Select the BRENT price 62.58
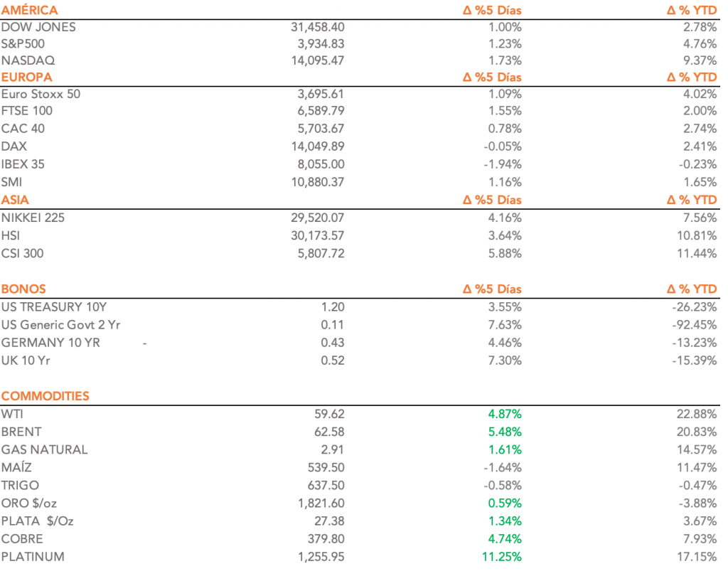Screen dimensions: 728x581 pos(329,432)
